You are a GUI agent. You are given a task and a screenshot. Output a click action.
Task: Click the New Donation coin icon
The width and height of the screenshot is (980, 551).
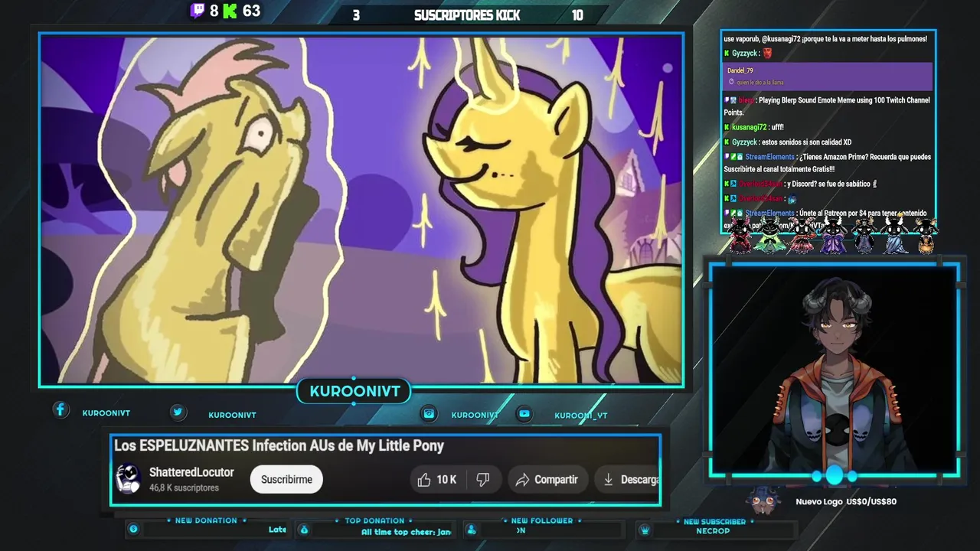[133, 529]
